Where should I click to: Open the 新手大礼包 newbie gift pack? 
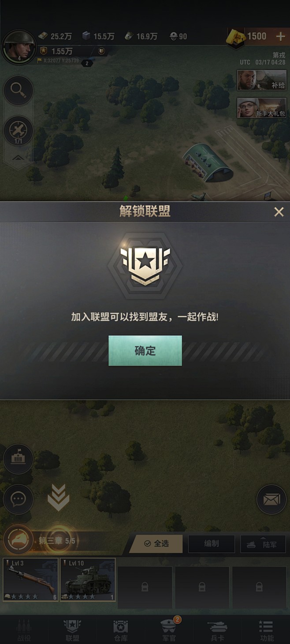coord(262,108)
